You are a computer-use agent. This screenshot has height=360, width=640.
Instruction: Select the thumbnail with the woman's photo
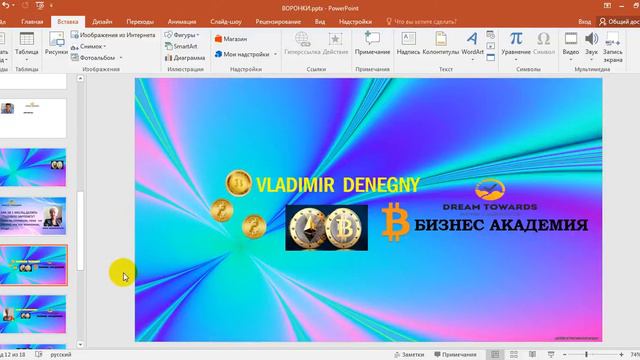pyautogui.click(x=33, y=216)
